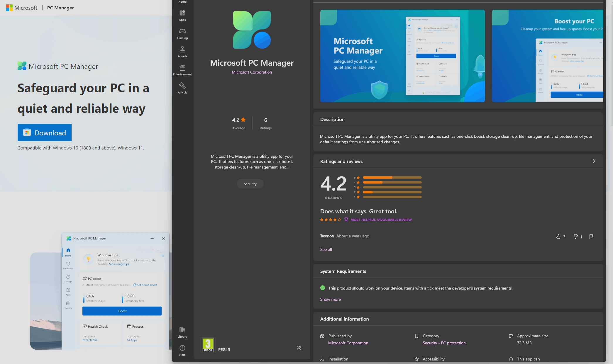Open the Gaming section icon
The image size is (613, 364).
[182, 33]
